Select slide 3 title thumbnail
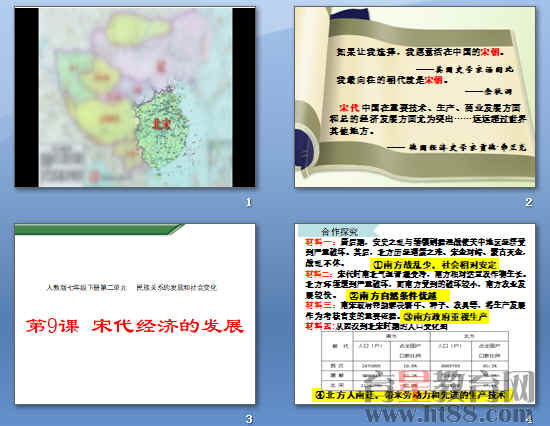Viewport: 550px width, 426px height. (135, 314)
